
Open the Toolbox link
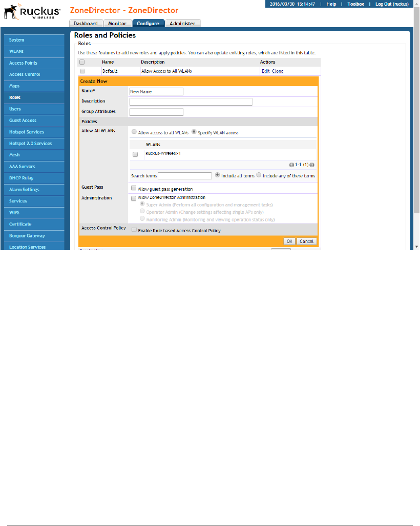point(355,4)
